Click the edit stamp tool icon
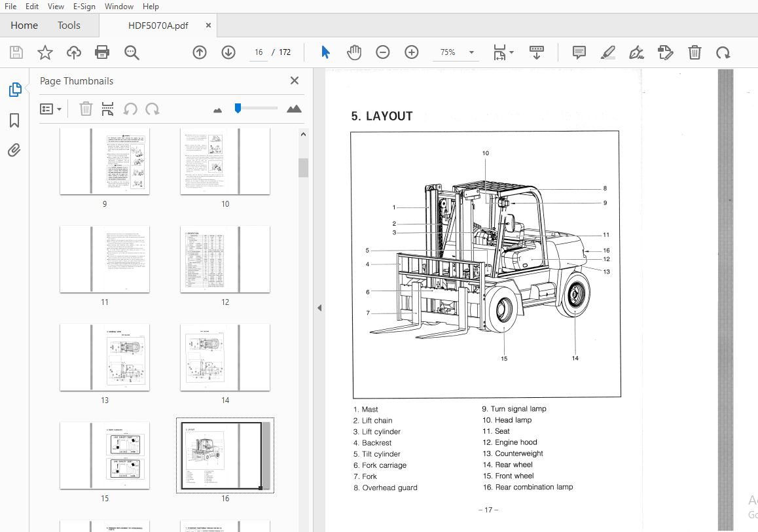Viewport: 758px width, 532px height. click(665, 52)
